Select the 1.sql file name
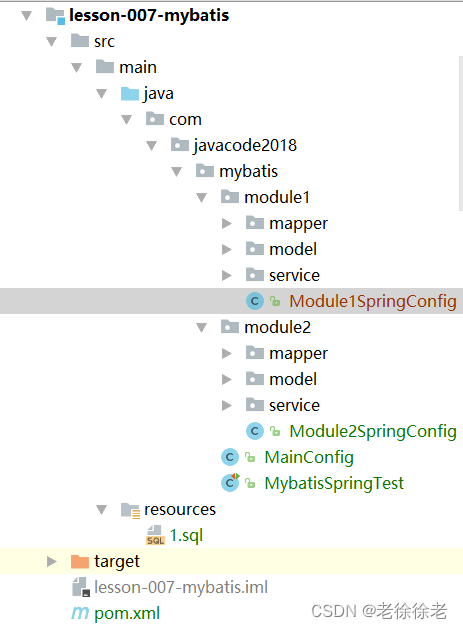Viewport: 463px width, 629px height. pyautogui.click(x=186, y=536)
